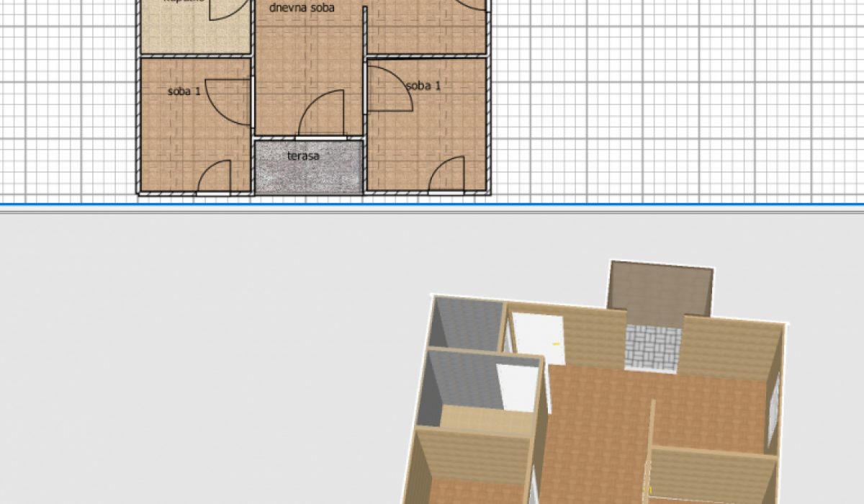This screenshot has width=864, height=504.
Task: Select the door between dnevna soba and terasa
Action: tap(321, 117)
